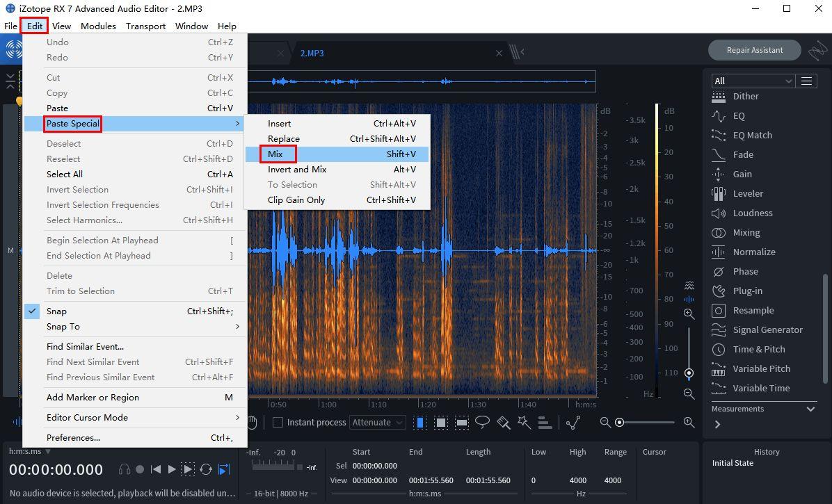This screenshot has width=832, height=504.
Task: Open the Editor Cursor Mode submenu
Action: point(136,418)
